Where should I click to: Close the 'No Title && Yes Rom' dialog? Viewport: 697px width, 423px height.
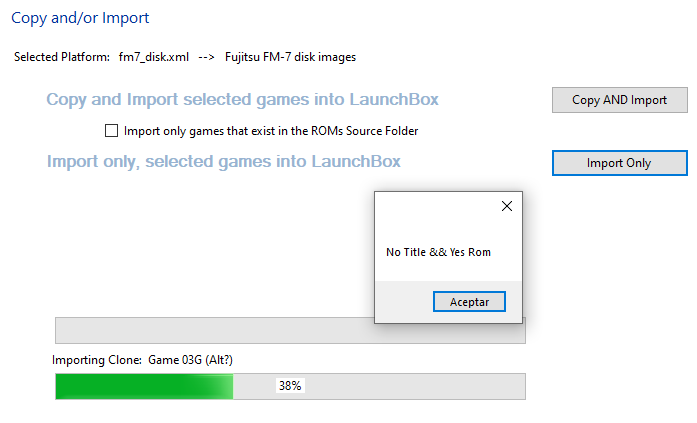point(507,206)
